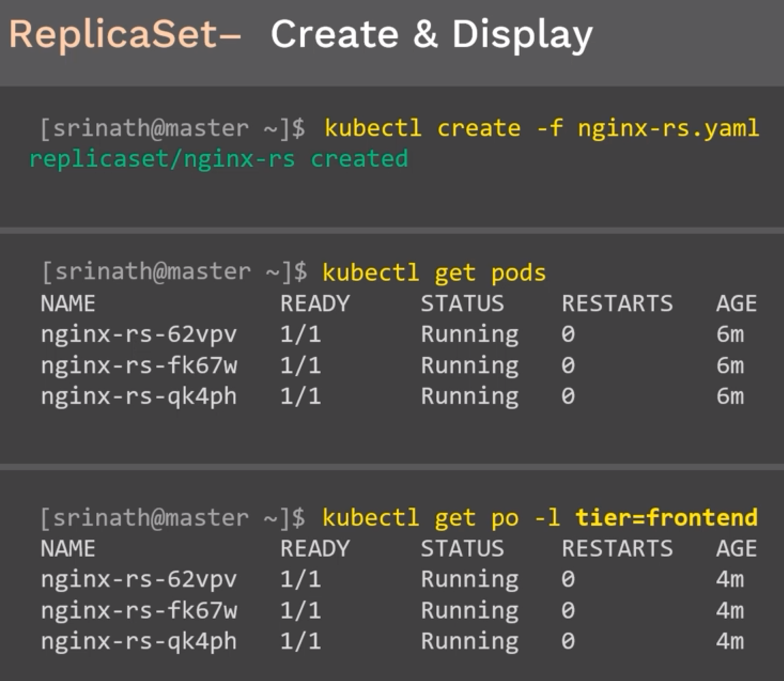This screenshot has width=784, height=681.
Task: Click the 'kubectl get po -l' command text
Action: click(x=441, y=518)
